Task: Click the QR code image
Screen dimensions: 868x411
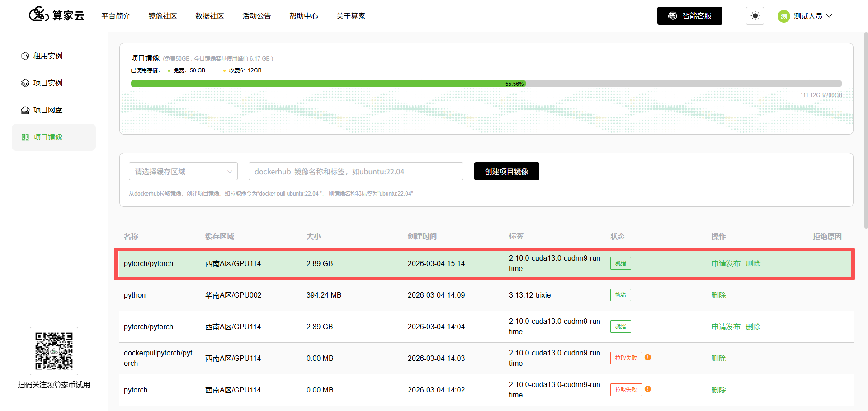Action: click(54, 351)
